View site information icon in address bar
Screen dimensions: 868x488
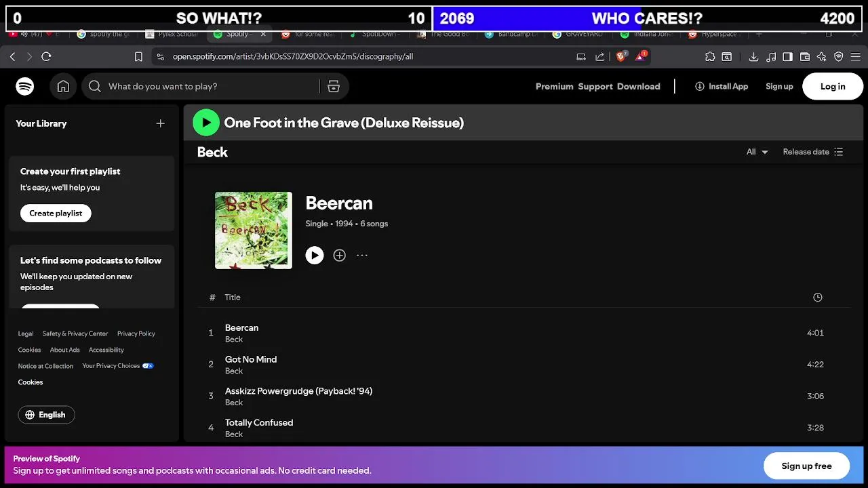[x=160, y=57]
